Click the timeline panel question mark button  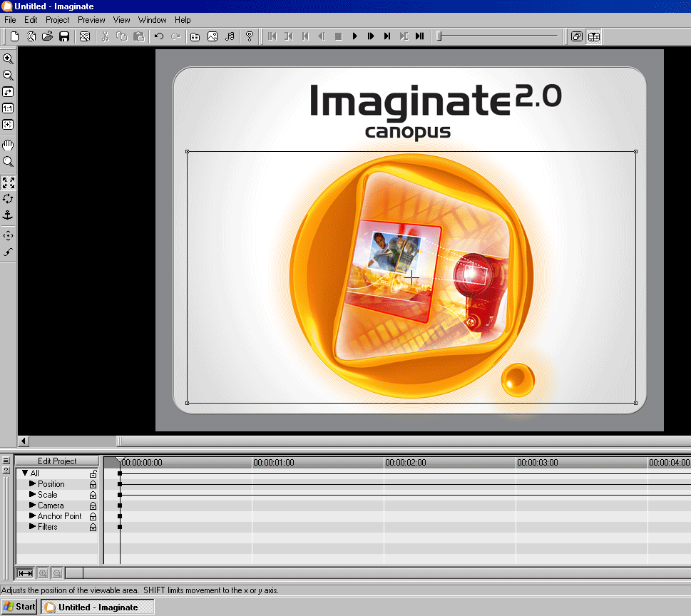pos(6,471)
